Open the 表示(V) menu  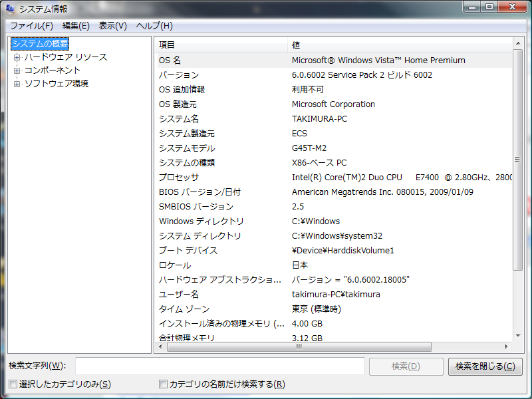click(112, 26)
